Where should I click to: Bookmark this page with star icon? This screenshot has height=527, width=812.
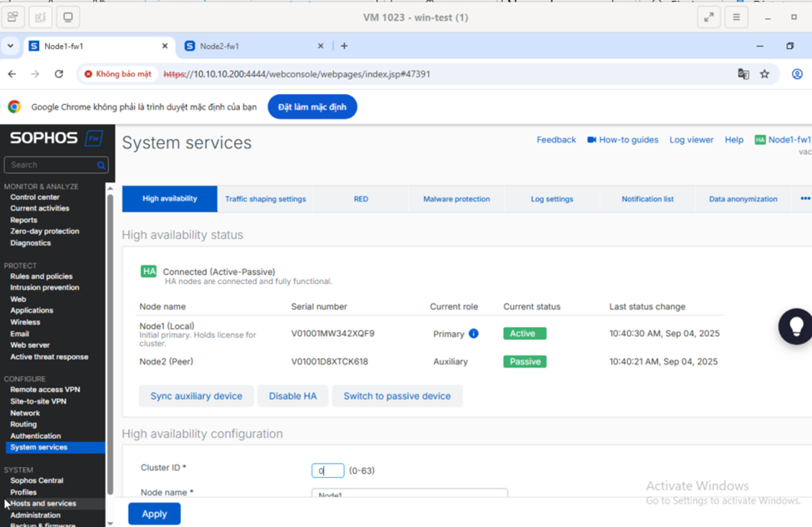click(765, 74)
